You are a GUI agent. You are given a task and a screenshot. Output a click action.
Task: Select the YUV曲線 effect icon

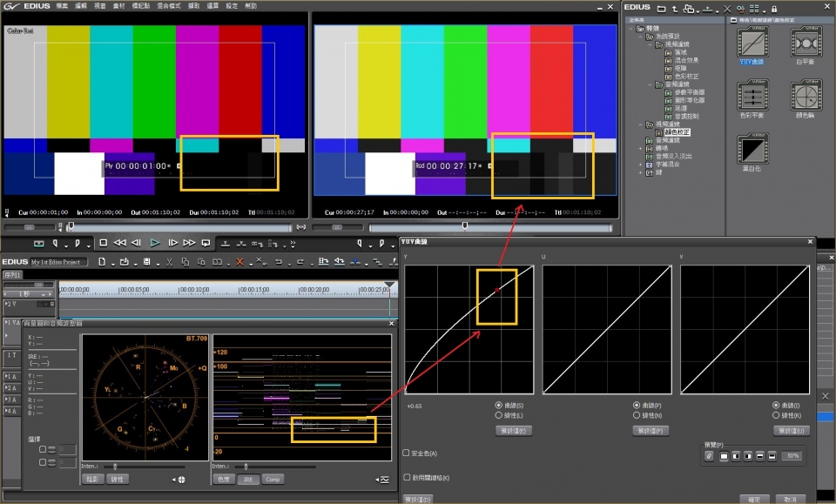point(752,43)
